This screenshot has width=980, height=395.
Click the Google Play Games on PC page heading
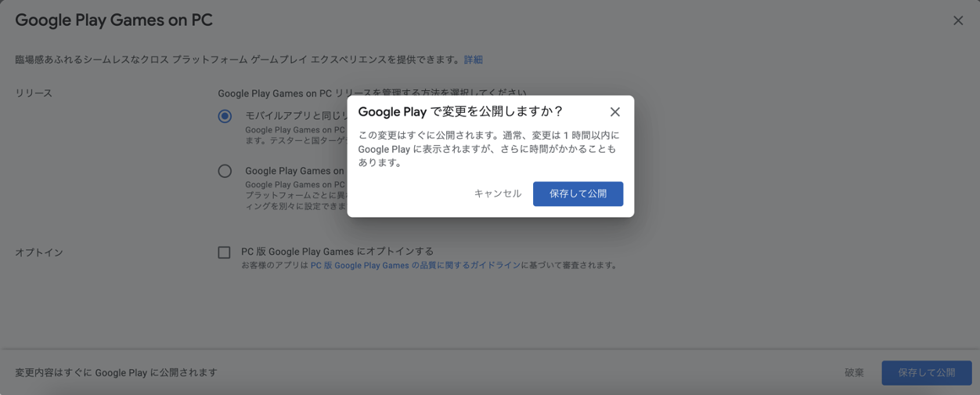[x=113, y=20]
